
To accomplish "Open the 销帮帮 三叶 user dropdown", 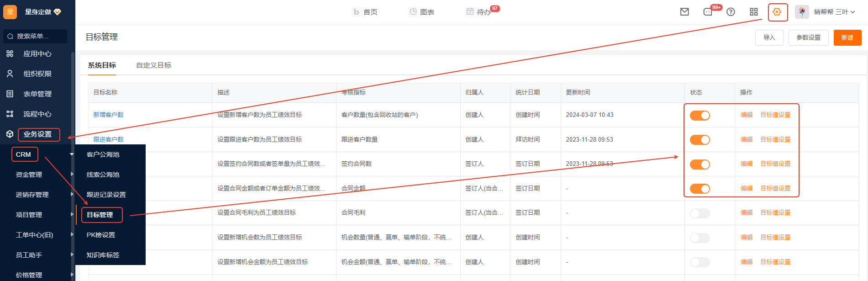I will (x=831, y=12).
